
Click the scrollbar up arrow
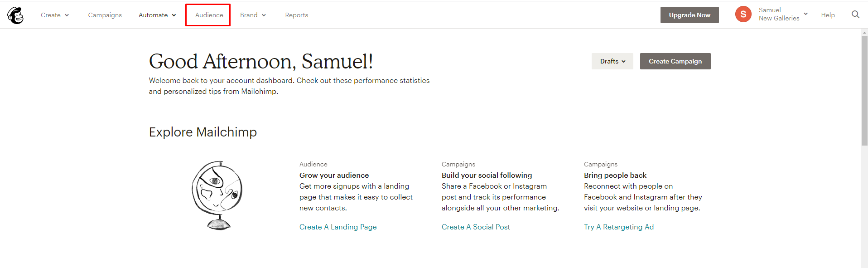click(864, 32)
